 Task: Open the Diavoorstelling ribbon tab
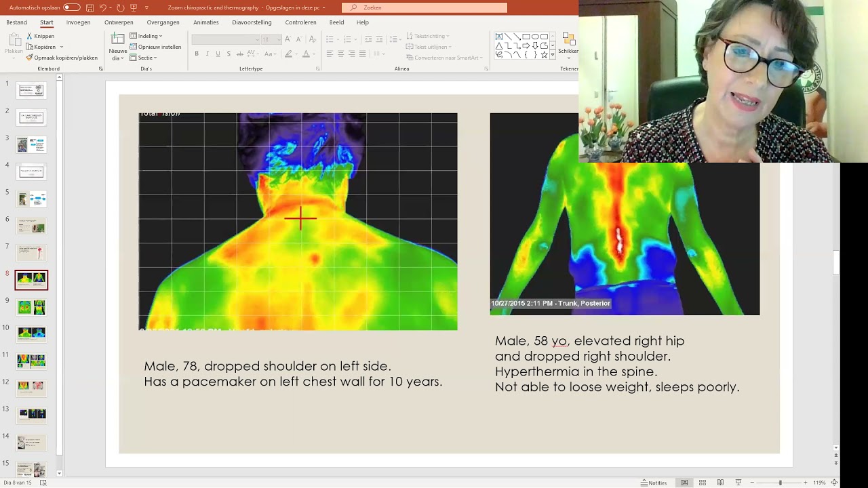[252, 22]
